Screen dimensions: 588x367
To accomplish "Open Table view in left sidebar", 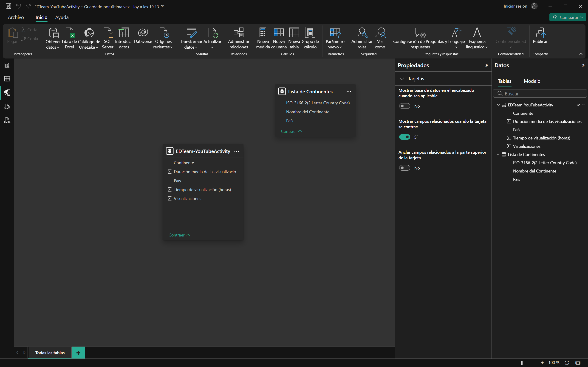I will coord(7,79).
